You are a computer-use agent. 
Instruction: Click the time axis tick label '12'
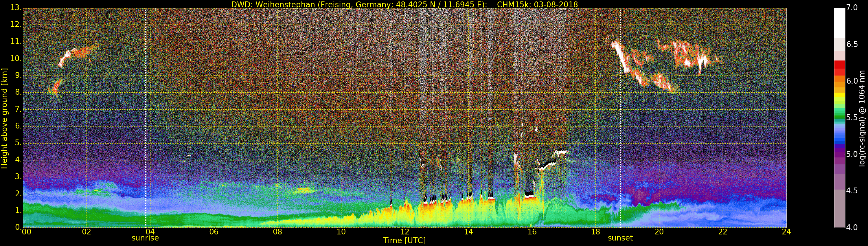pyautogui.click(x=405, y=232)
